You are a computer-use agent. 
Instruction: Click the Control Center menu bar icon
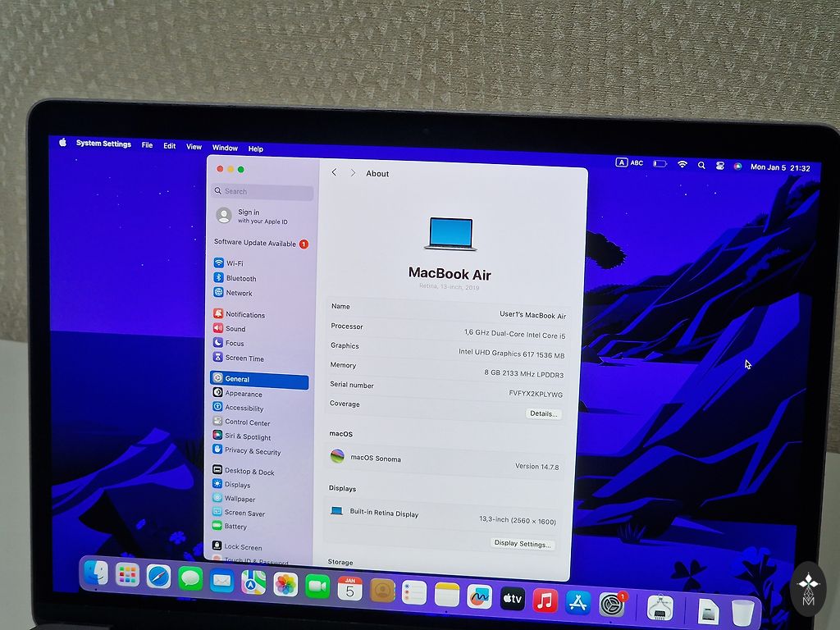719,166
